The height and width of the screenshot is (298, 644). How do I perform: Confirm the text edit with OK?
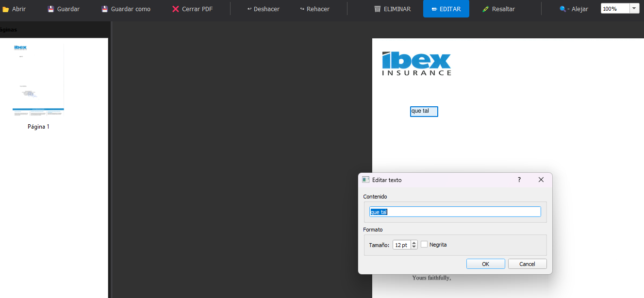coord(485,264)
